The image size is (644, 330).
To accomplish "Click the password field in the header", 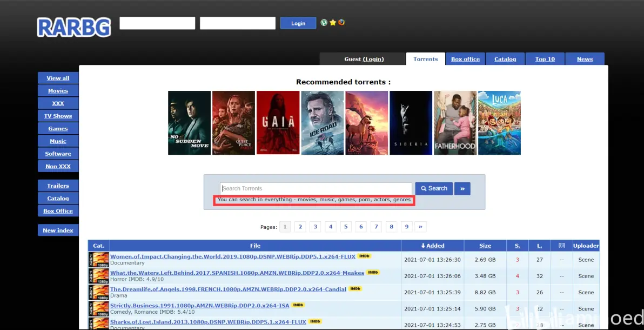I will [x=237, y=23].
